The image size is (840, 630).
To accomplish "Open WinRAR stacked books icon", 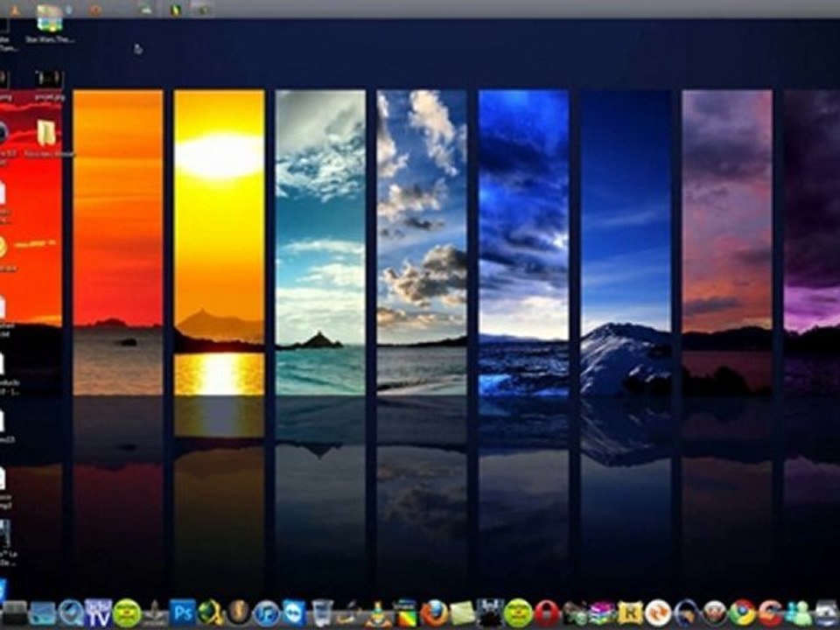I will click(603, 612).
